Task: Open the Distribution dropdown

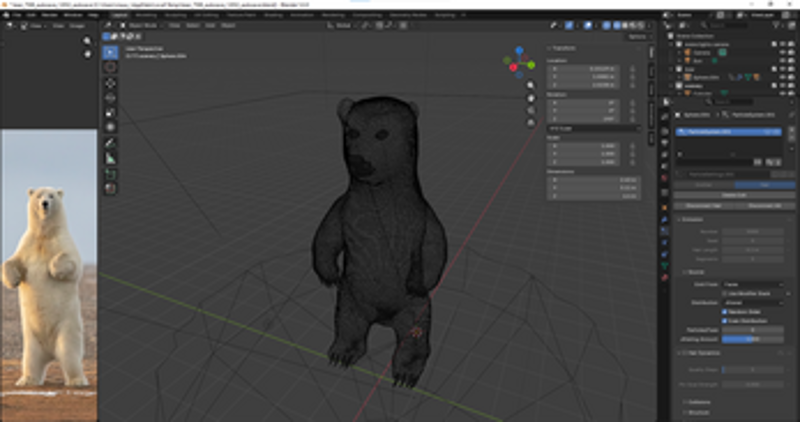Action: point(753,303)
